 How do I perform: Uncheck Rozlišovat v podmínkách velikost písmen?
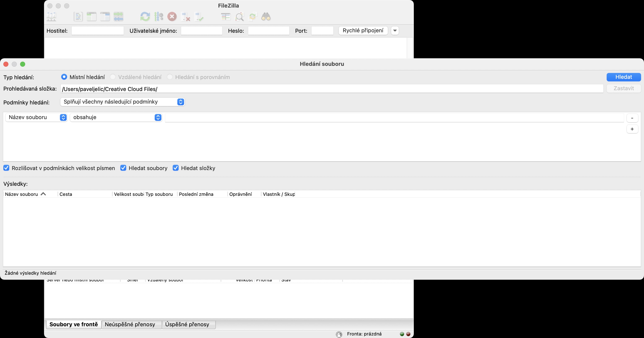point(6,168)
